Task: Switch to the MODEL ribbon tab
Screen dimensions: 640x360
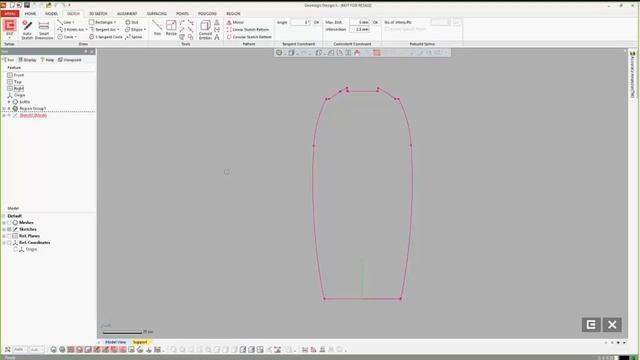Action: tap(51, 13)
